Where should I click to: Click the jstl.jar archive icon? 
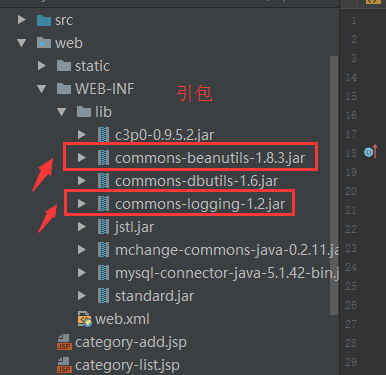pos(103,227)
